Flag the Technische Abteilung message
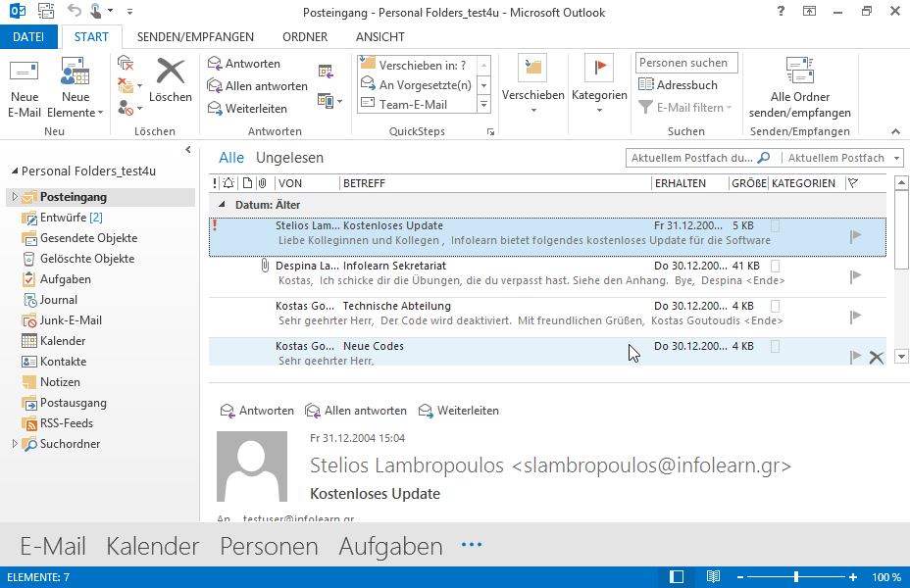 click(x=855, y=317)
